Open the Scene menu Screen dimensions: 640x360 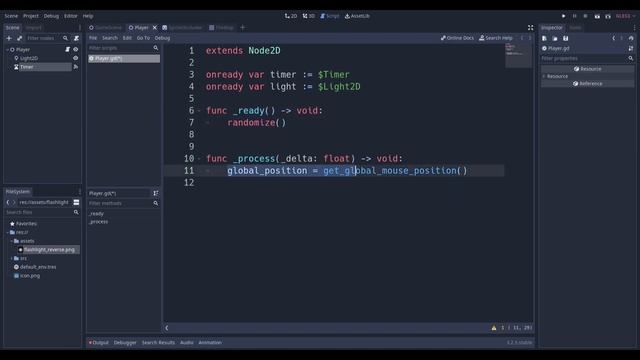[x=11, y=16]
